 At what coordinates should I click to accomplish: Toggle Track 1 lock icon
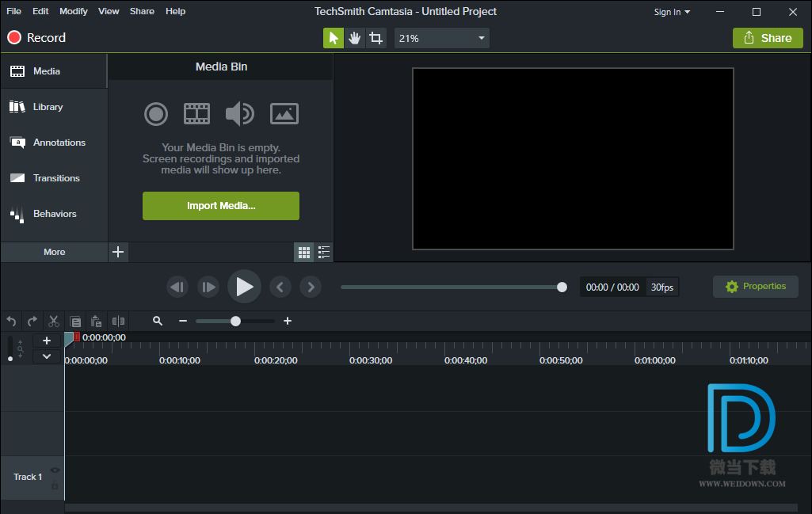pyautogui.click(x=55, y=485)
